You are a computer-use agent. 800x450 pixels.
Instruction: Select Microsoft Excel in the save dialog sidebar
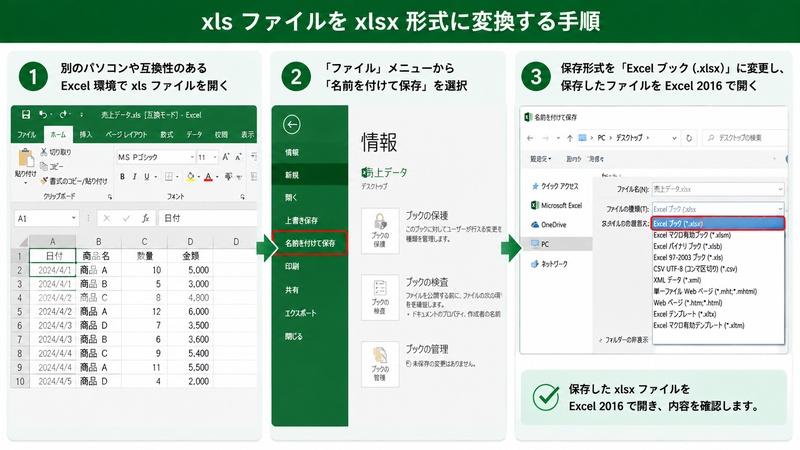[556, 205]
